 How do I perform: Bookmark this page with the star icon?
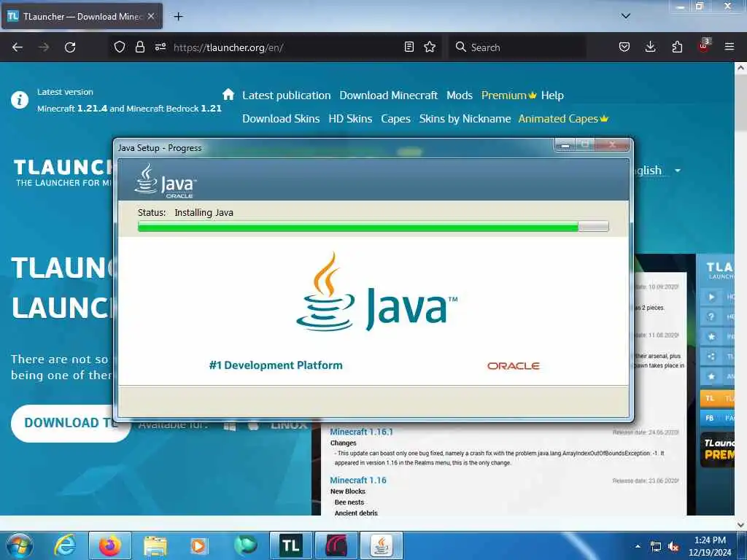pyautogui.click(x=430, y=47)
